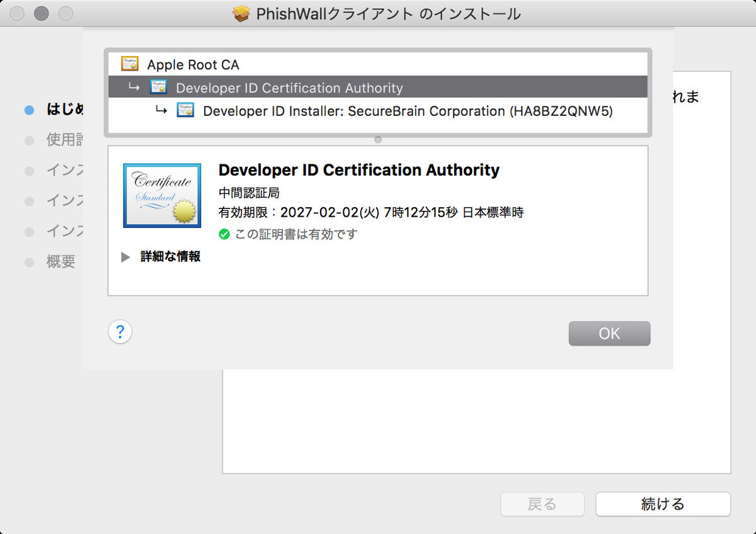Confirm the certificate sheet with OK
Image resolution: width=756 pixels, height=534 pixels.
(x=609, y=334)
